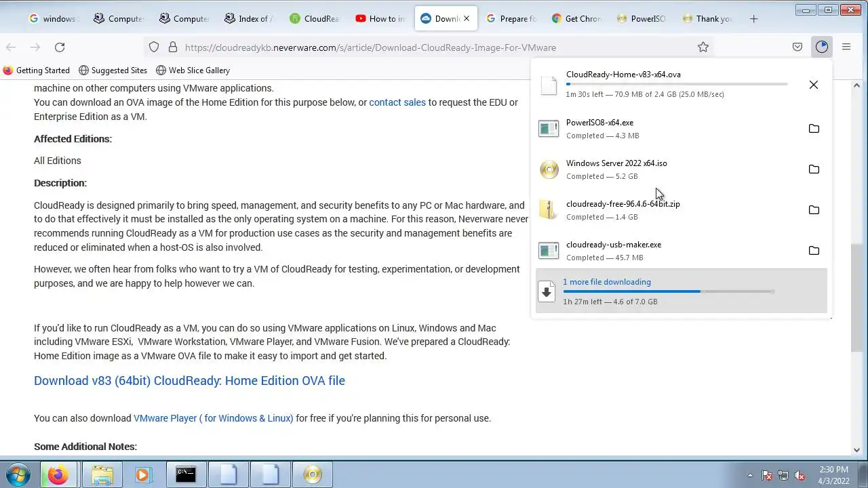868x488 pixels.
Task: Click the cloudready zip archive icon
Action: (x=549, y=210)
